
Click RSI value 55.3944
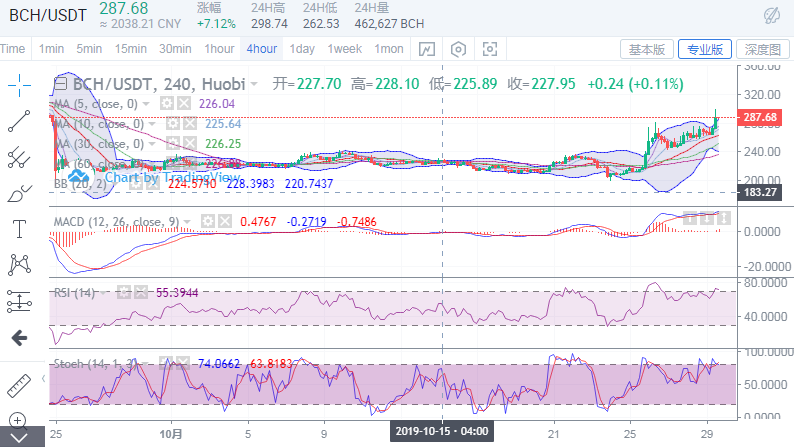coord(177,293)
